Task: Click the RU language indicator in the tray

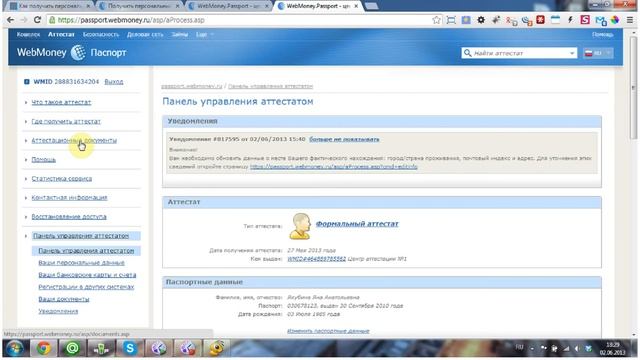Action: point(519,347)
